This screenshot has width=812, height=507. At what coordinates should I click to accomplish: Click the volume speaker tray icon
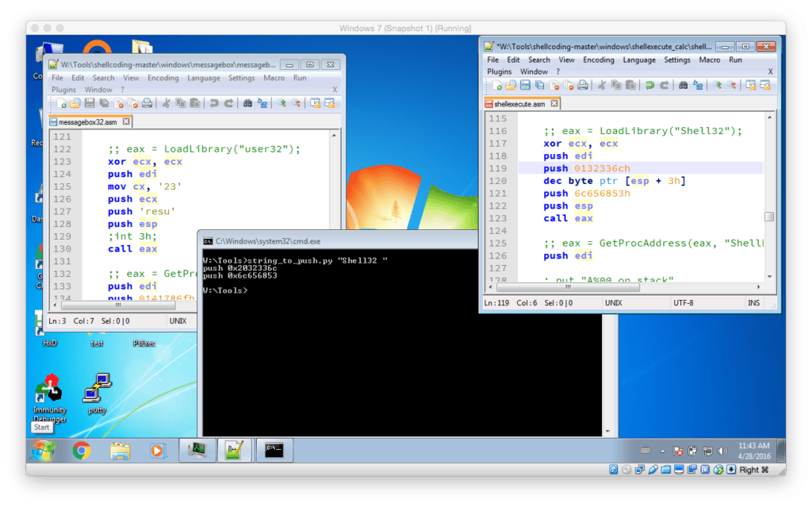coord(722,451)
